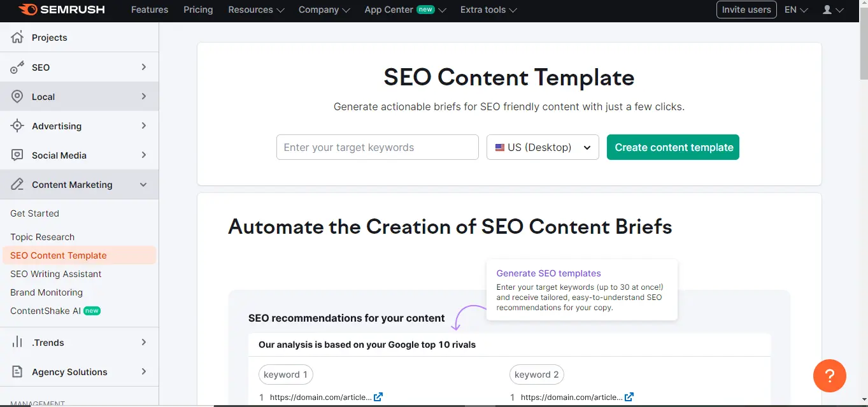The image size is (868, 407).
Task: Select the .Trends bar chart icon
Action: [17, 343]
